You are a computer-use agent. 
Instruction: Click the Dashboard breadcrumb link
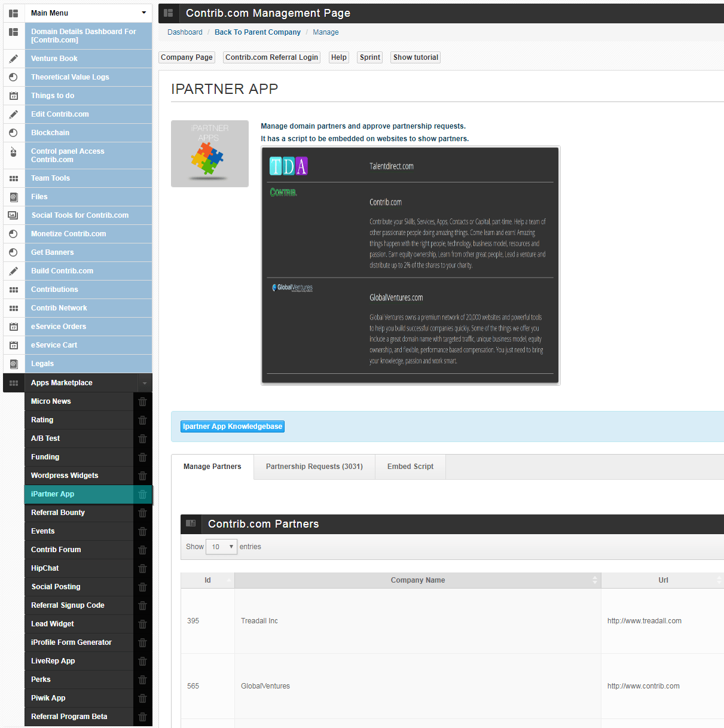pos(185,32)
